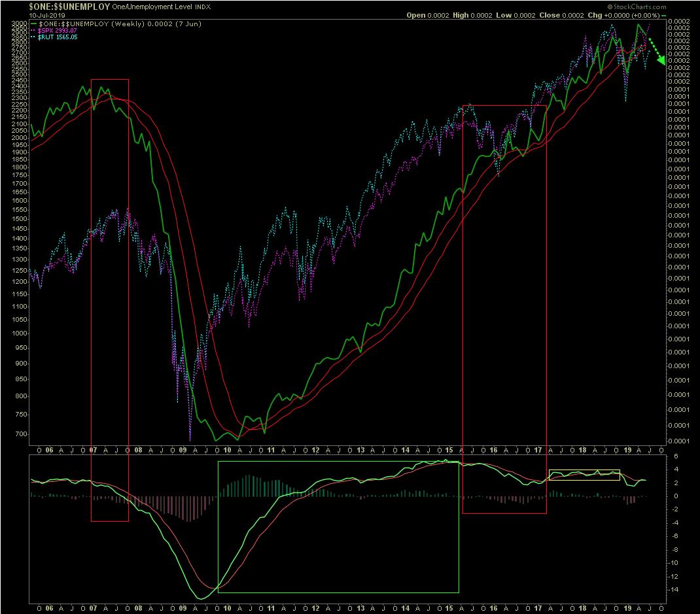Click the Chg +0.0000 (+0.00%) value
The image size is (700, 614).
pyautogui.click(x=623, y=15)
